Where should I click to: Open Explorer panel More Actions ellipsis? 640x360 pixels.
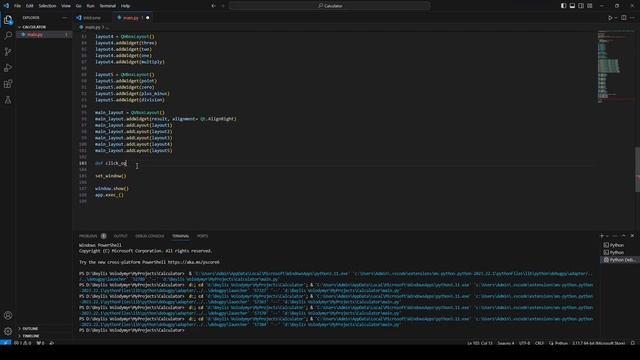64,18
